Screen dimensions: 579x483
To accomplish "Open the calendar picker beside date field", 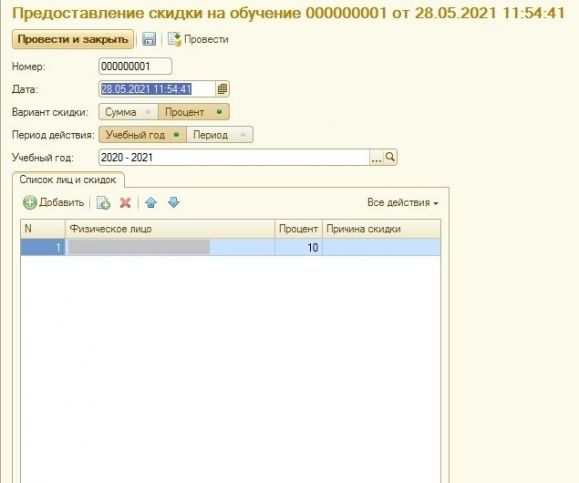I will (222, 89).
